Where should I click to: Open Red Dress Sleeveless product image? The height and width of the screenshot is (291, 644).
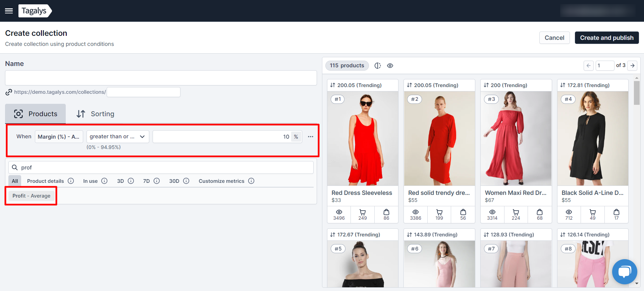(363, 139)
